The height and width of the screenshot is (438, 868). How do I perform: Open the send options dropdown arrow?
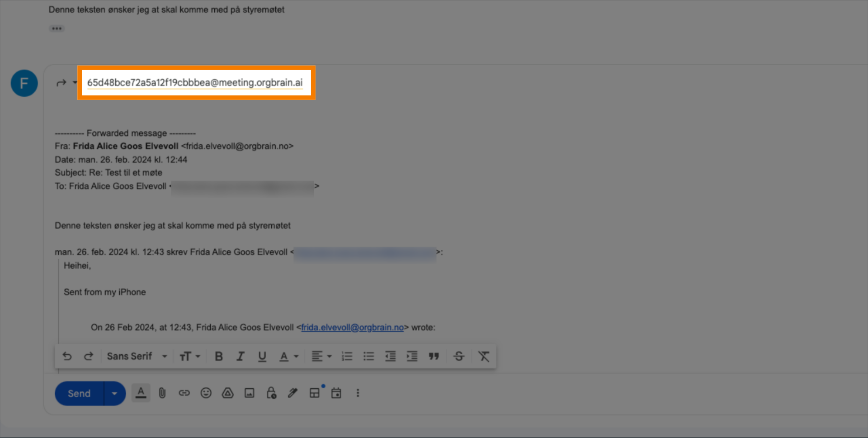pos(115,394)
